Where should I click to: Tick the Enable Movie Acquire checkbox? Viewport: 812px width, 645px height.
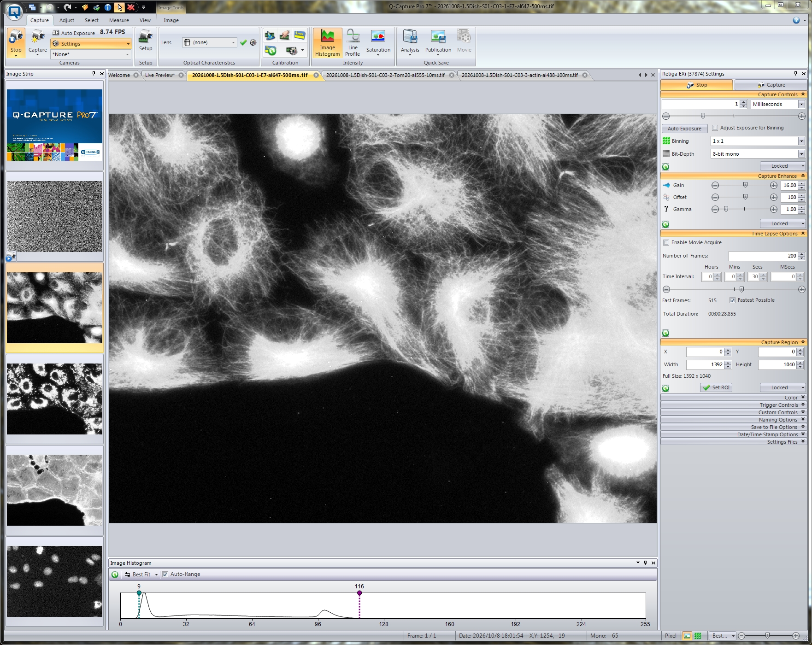[666, 243]
